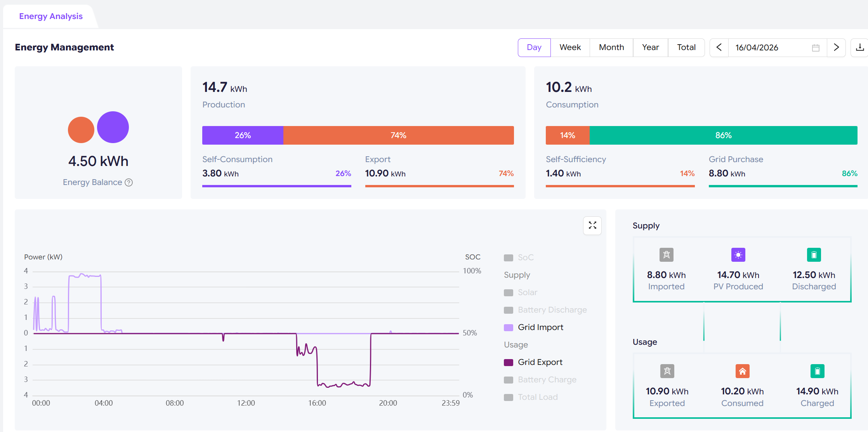Expand the power chart to fullscreen
The image size is (868, 432).
592,225
